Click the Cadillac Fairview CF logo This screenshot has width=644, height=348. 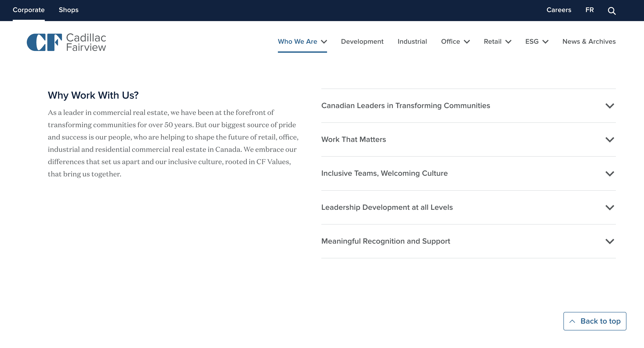(66, 42)
